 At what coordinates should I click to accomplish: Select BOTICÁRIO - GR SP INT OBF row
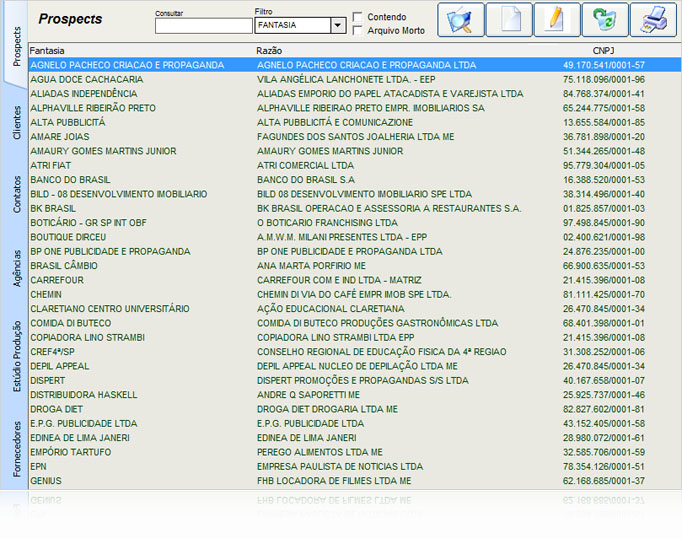tap(354, 223)
